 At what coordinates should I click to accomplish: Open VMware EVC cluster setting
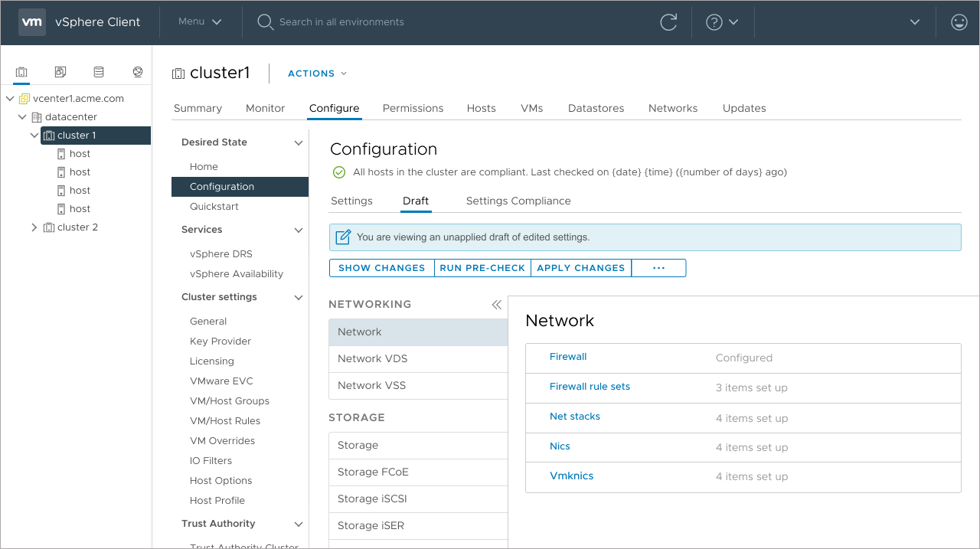[x=221, y=381]
